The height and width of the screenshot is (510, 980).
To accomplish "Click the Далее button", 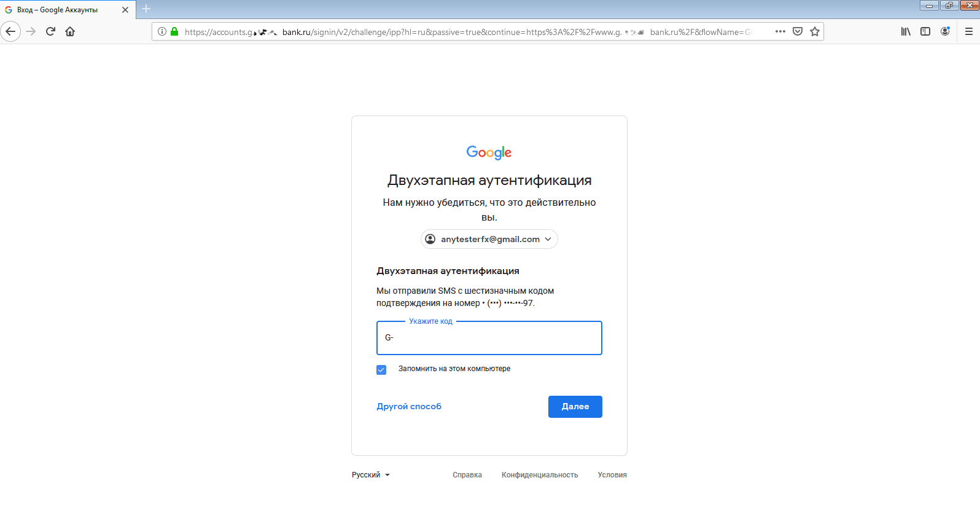I will [x=575, y=407].
